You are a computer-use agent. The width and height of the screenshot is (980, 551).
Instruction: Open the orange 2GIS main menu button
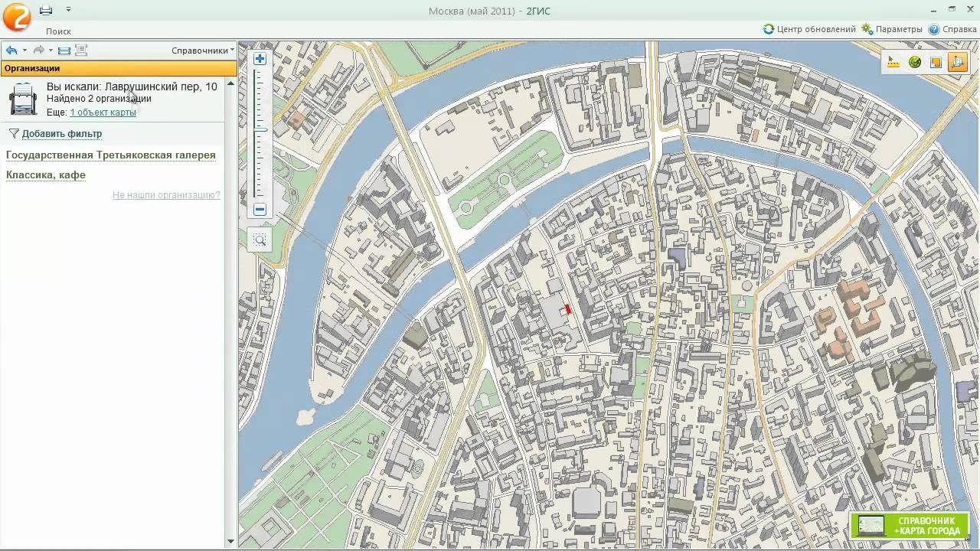[x=16, y=17]
